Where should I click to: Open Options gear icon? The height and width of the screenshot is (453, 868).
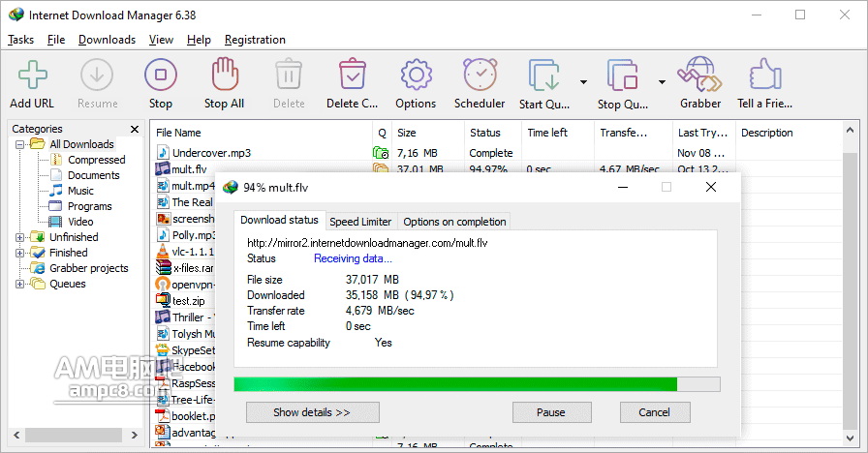coord(416,75)
